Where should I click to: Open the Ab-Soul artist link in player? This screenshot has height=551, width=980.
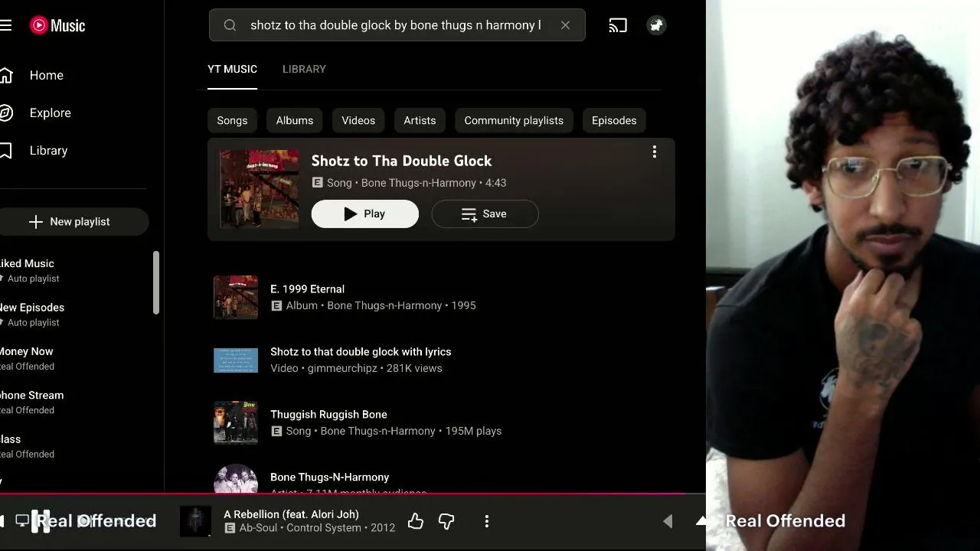click(258, 528)
